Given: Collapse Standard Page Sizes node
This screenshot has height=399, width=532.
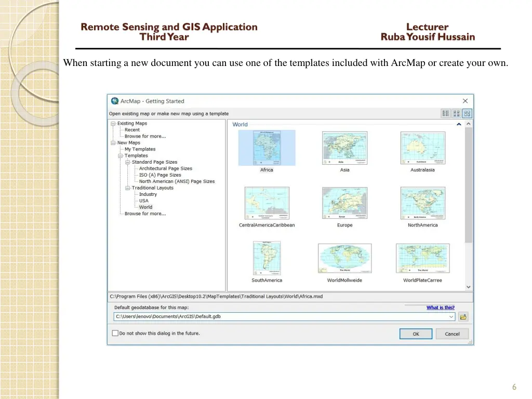Looking at the screenshot, I should point(128,162).
